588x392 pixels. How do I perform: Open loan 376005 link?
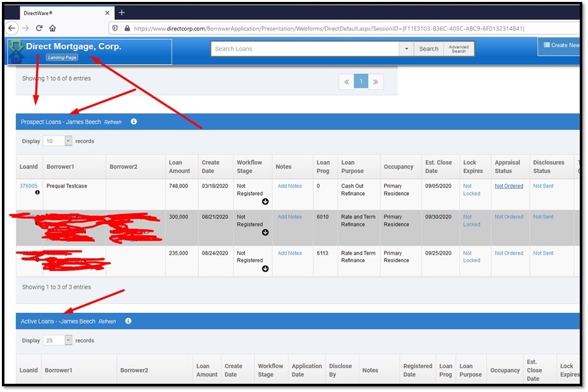point(28,186)
